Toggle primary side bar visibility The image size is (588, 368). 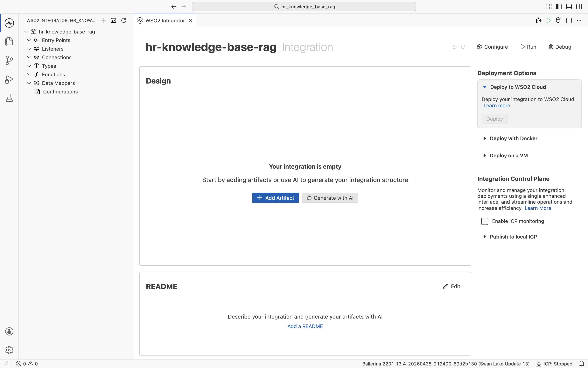[x=559, y=7]
